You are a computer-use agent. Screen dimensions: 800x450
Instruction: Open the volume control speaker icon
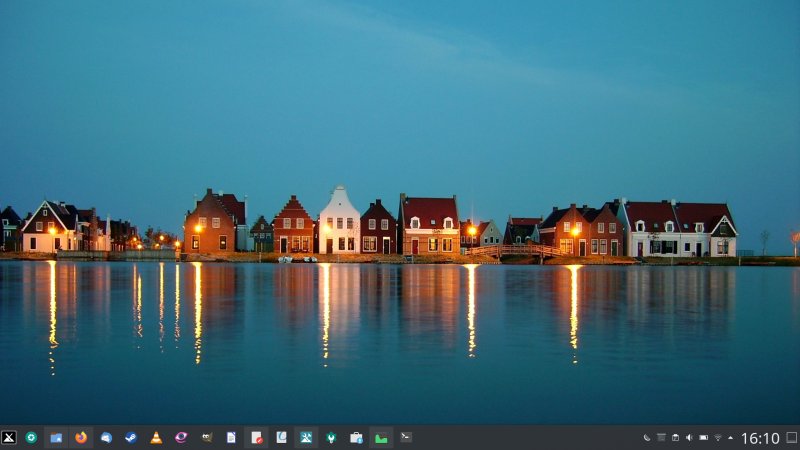tap(689, 438)
